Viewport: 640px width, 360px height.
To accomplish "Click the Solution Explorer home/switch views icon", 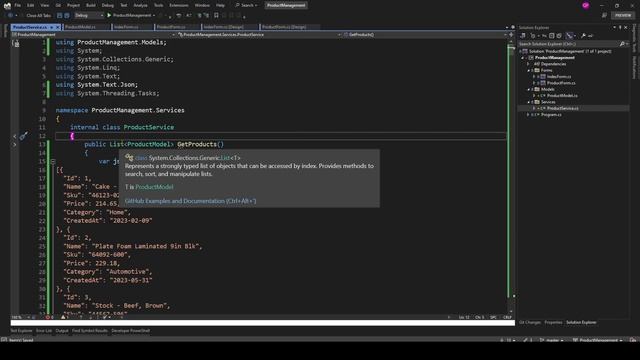I will 523,36.
